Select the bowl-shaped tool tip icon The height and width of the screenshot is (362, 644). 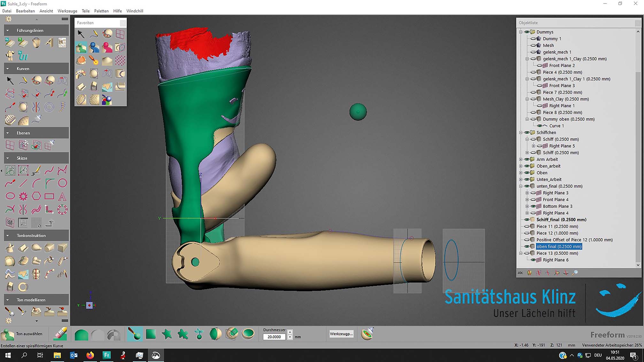(248, 334)
